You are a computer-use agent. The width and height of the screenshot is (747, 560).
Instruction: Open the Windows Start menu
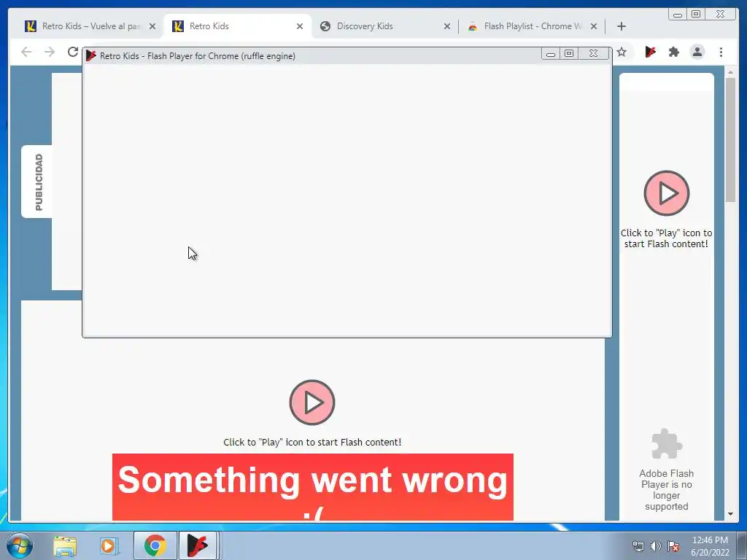click(19, 545)
